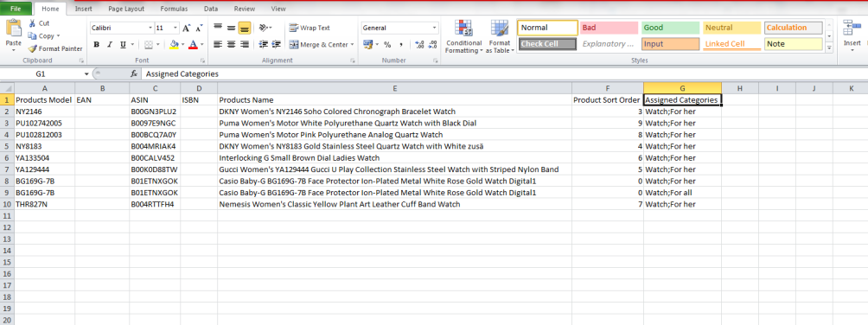Switch to the Review tab

pos(244,9)
